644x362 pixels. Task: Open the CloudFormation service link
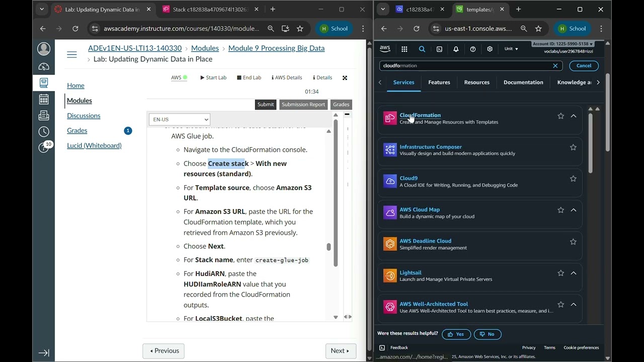(x=420, y=115)
